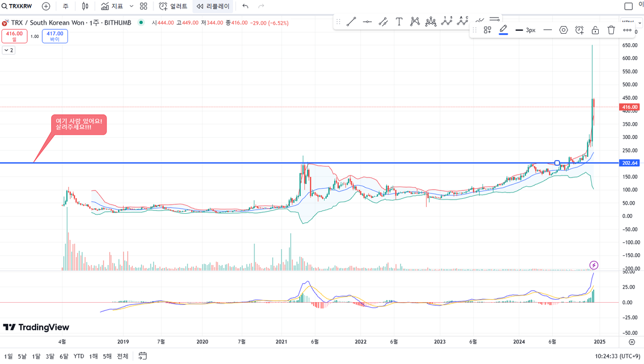Select the head and shoulders pattern tool
Image resolution: width=644 pixels, height=364 pixels.
[431, 22]
